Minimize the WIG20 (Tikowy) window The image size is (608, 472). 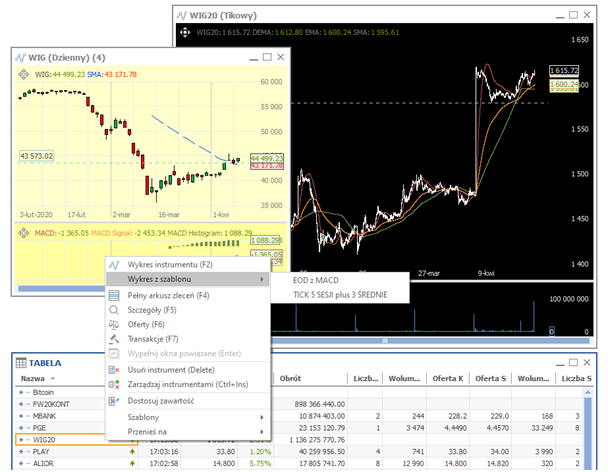[x=560, y=16]
